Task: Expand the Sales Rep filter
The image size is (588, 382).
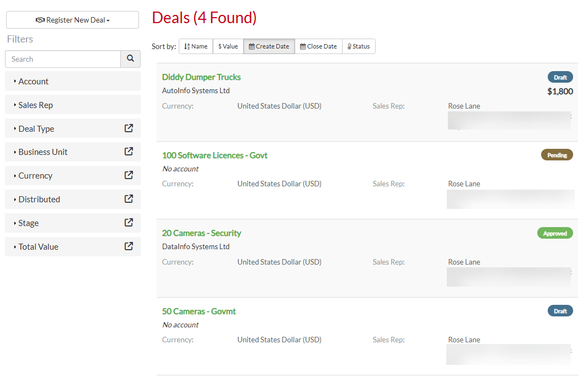Action: point(35,105)
